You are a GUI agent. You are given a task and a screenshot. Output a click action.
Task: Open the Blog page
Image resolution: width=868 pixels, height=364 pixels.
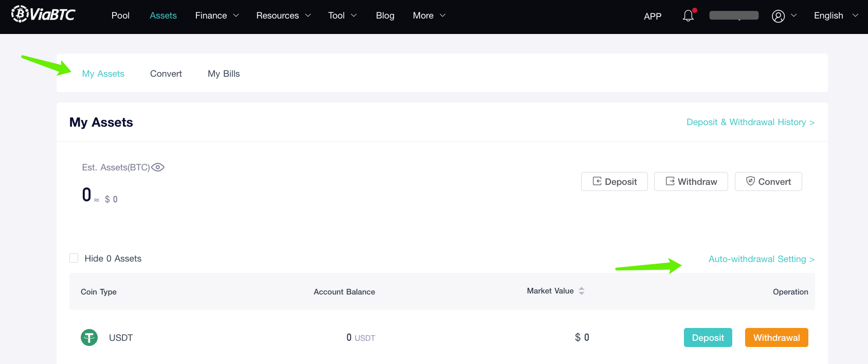pyautogui.click(x=385, y=15)
